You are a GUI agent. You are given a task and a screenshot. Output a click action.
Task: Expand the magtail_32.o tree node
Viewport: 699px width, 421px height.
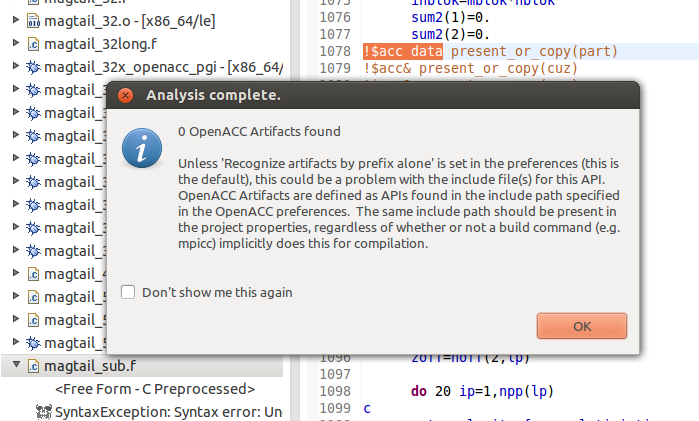coord(16,20)
